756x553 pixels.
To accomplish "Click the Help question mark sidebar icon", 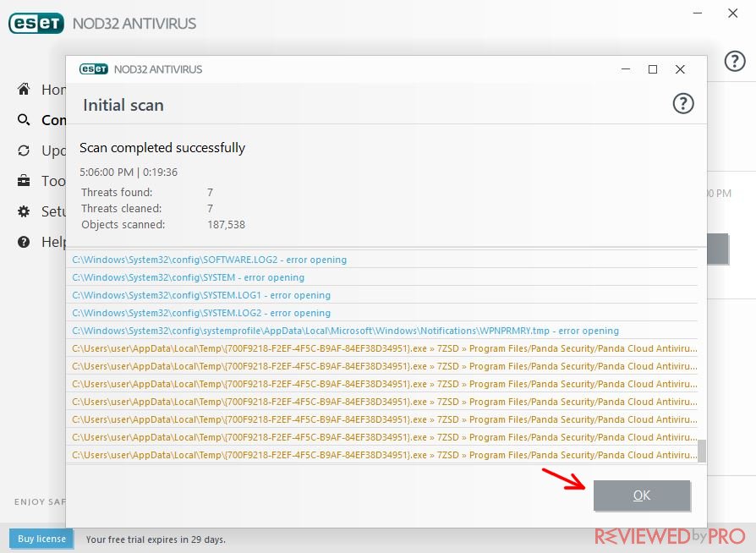I will (24, 242).
